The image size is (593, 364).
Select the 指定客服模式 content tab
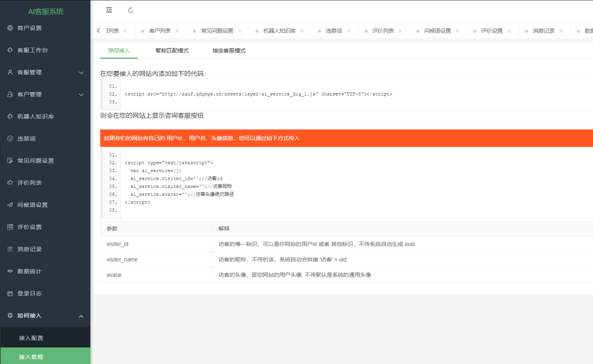point(229,51)
